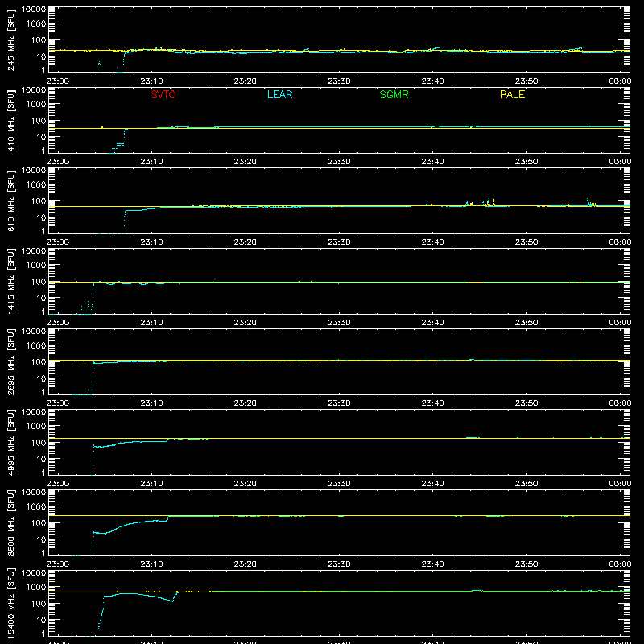Click the red SVTO legend label

point(163,94)
